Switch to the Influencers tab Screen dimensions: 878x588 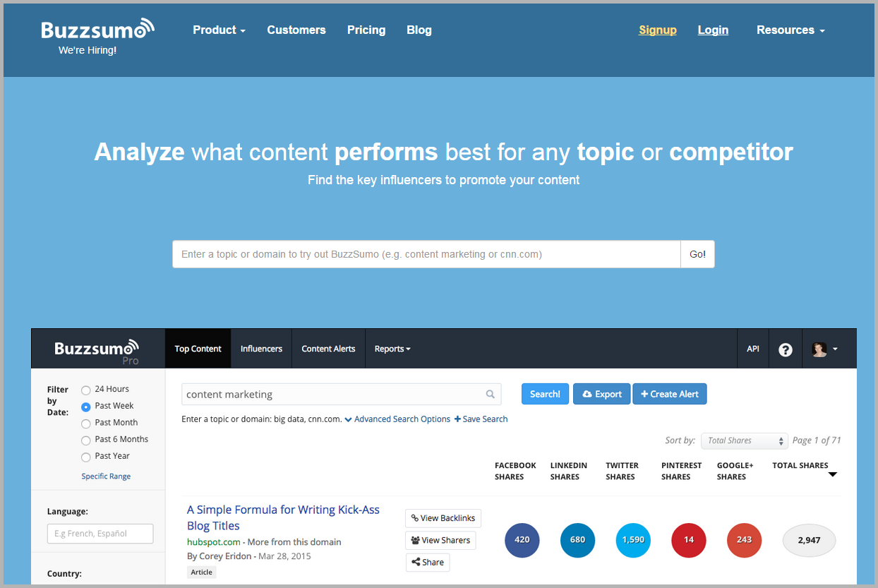point(261,349)
